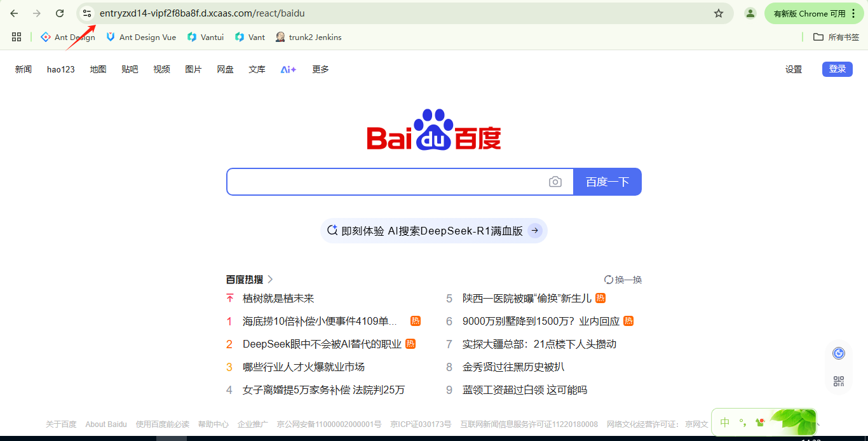Image resolution: width=868 pixels, height=441 pixels.
Task: Click the 登录 login button
Action: (x=837, y=69)
